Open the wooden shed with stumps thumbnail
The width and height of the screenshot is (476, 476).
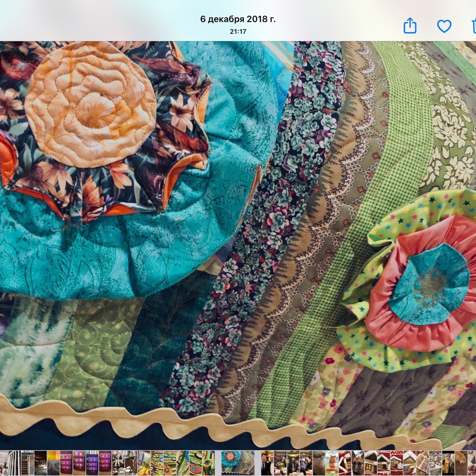[131, 463]
